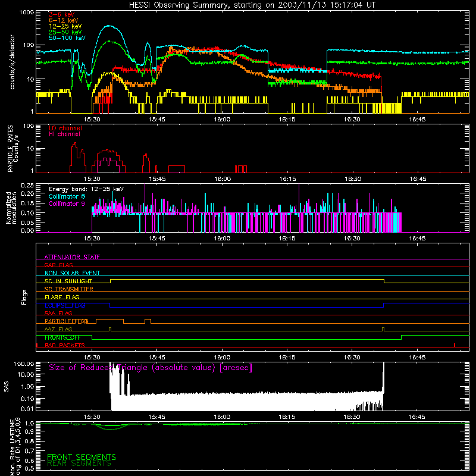Select the Collimator 9 legend label

click(67, 203)
